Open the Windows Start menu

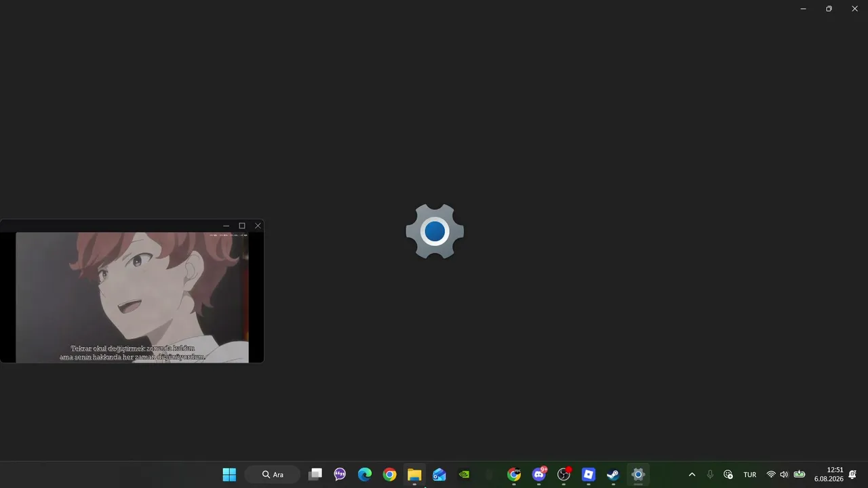229,474
